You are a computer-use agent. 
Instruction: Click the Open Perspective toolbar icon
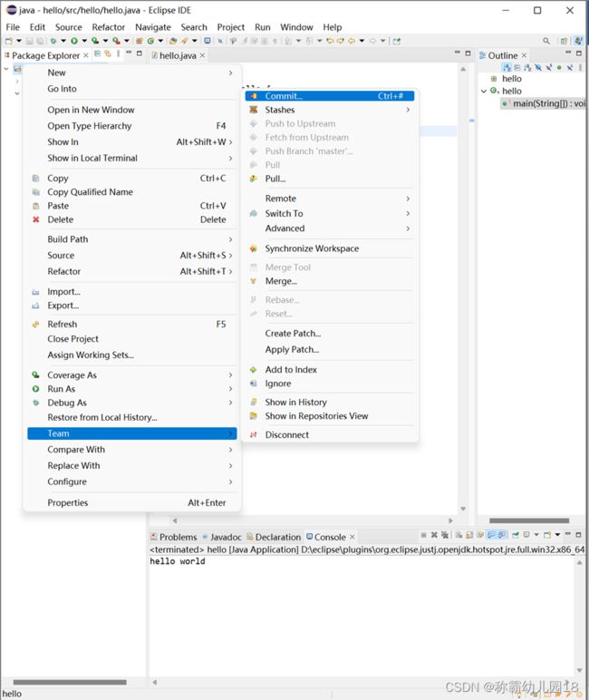tap(564, 41)
